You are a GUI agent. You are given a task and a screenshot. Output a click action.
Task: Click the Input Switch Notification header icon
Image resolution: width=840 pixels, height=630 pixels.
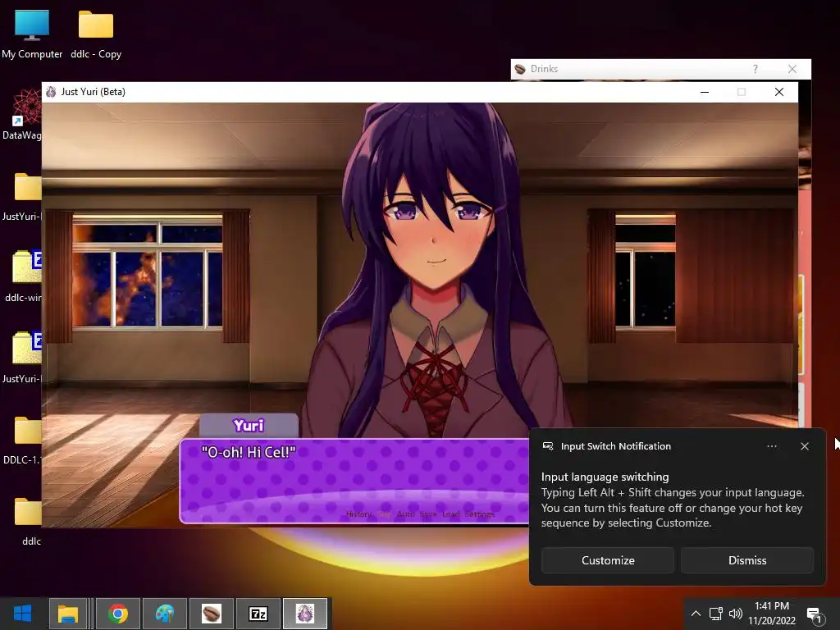point(548,446)
